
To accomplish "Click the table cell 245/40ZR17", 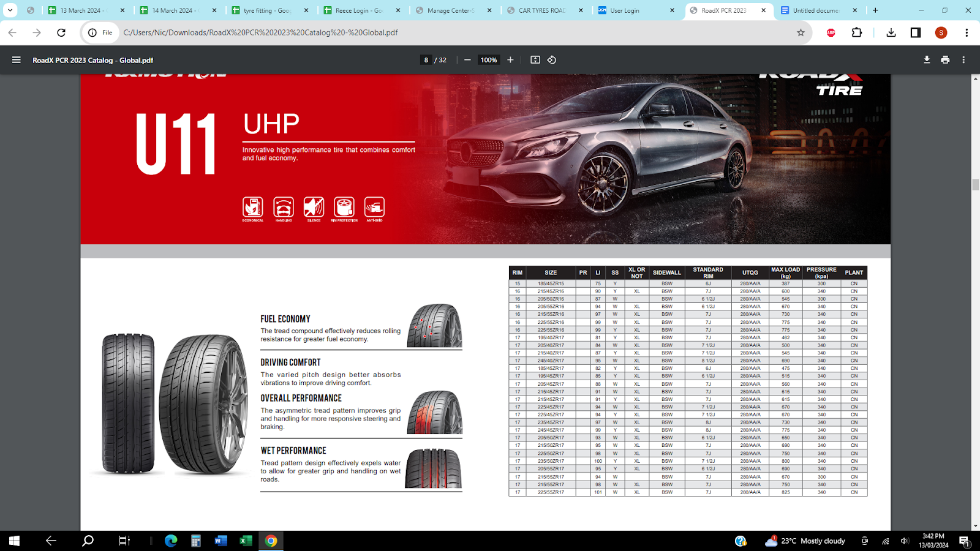I will (x=551, y=361).
